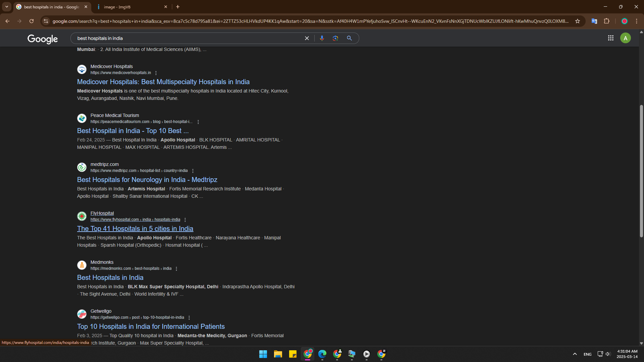Viewport: 644px width, 362px height.
Task: Open Chrome three-dot menu
Action: tap(637, 21)
